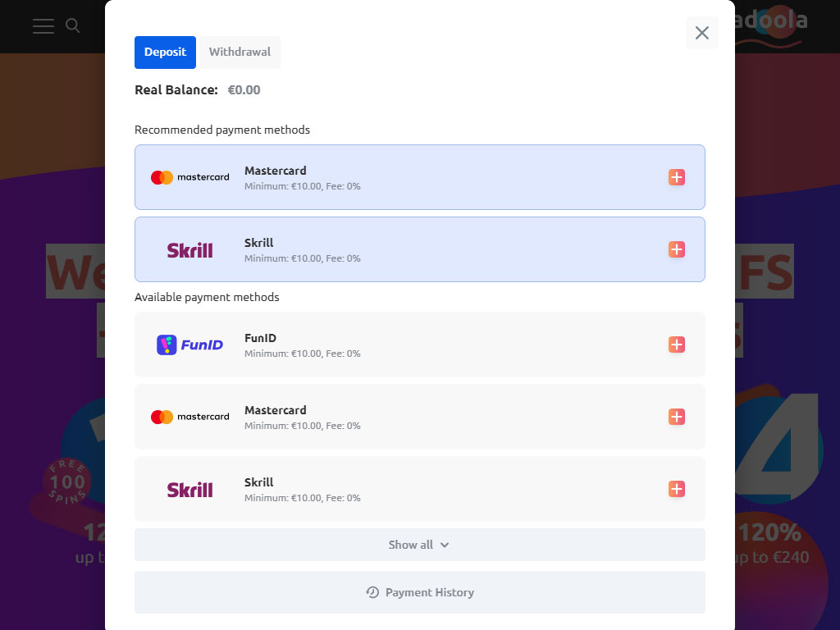Open Payment History

[420, 592]
